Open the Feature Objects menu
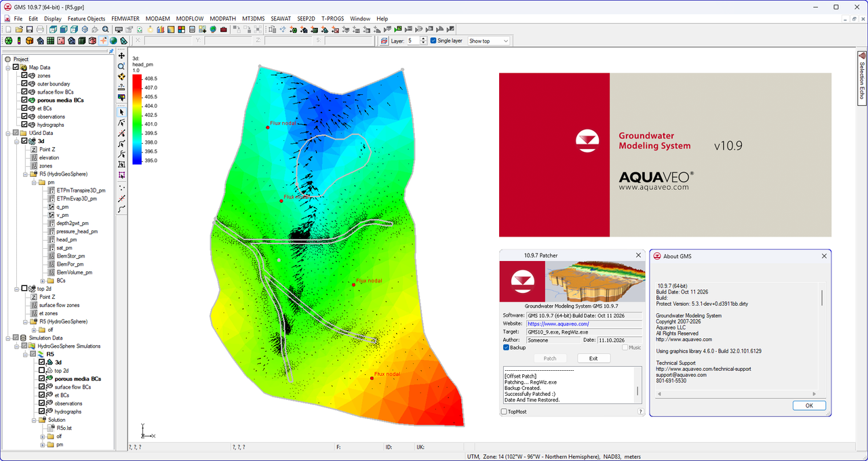This screenshot has width=868, height=461. 86,18
